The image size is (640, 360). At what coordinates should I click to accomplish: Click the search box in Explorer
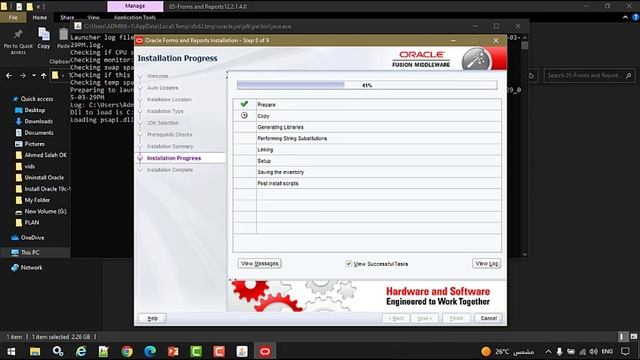[589, 76]
